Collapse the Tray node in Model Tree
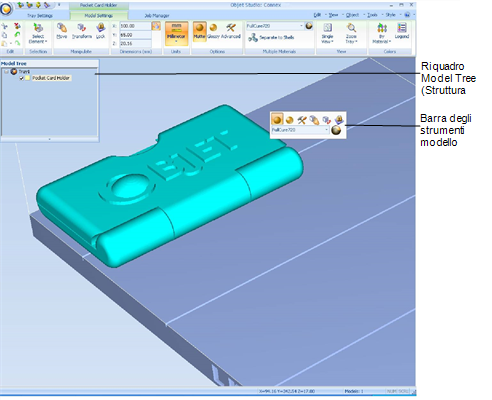This screenshot has width=492, height=400. click(6, 71)
